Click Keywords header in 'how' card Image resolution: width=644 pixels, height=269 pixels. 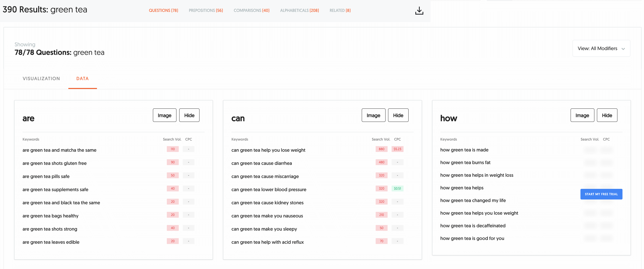tap(449, 139)
